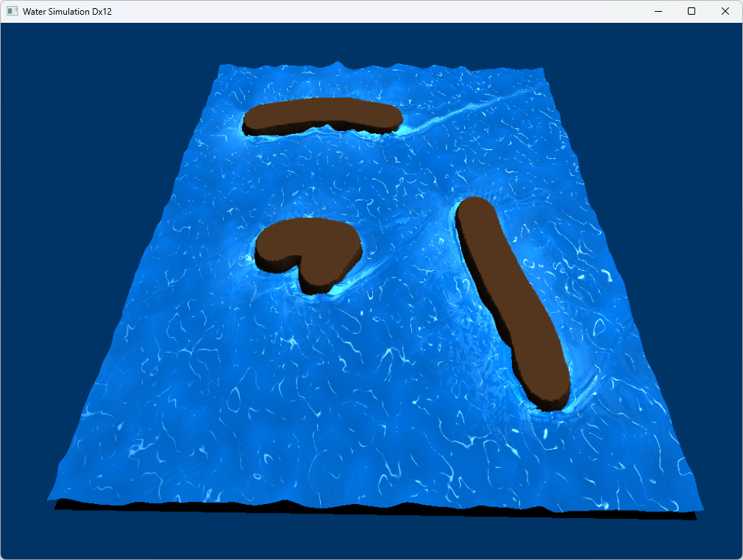Close the Water Simulation Dx12 window
The width and height of the screenshot is (743, 560).
725,11
